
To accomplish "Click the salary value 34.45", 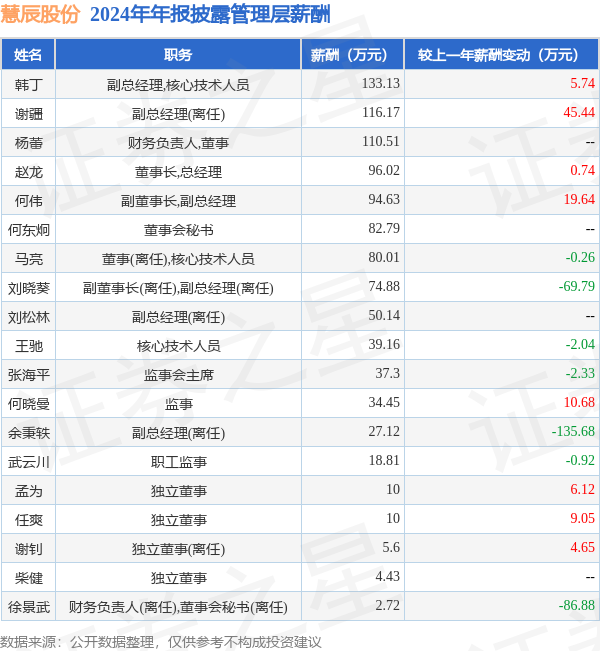I will pyautogui.click(x=384, y=402).
